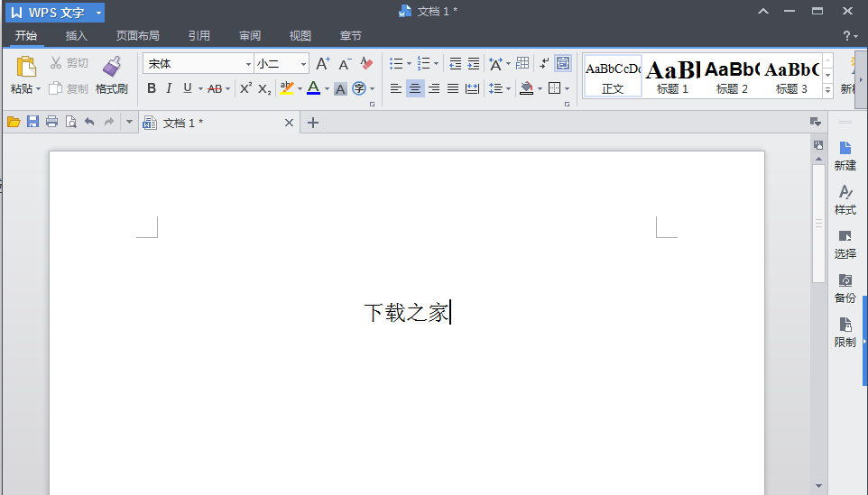The image size is (868, 495).
Task: Open the font name dropdown showing 宋体
Action: click(198, 64)
